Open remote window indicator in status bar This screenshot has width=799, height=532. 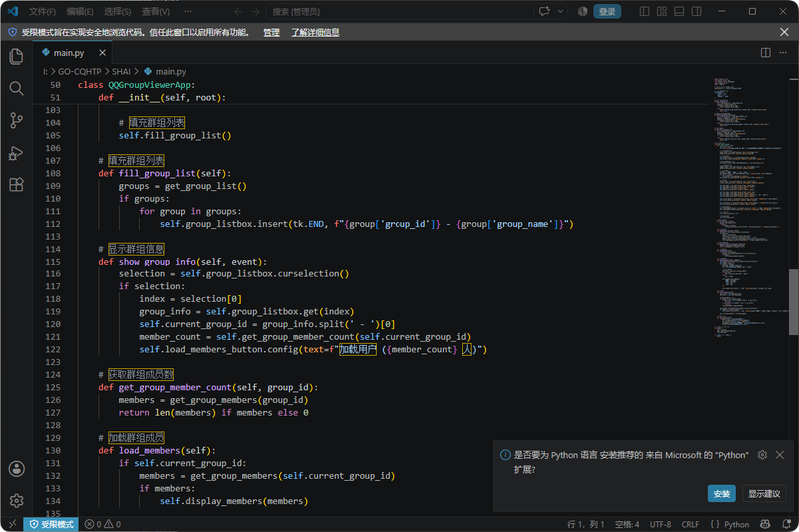pos(12,524)
